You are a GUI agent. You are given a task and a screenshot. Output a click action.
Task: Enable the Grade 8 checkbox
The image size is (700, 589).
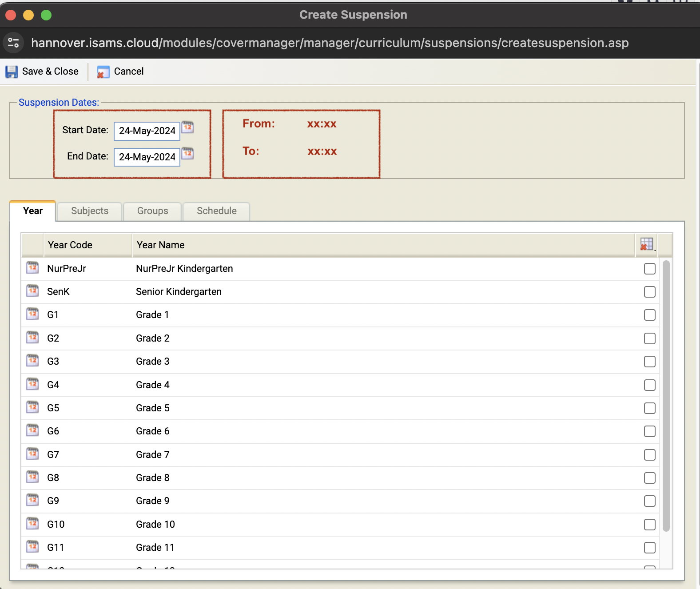(x=649, y=478)
